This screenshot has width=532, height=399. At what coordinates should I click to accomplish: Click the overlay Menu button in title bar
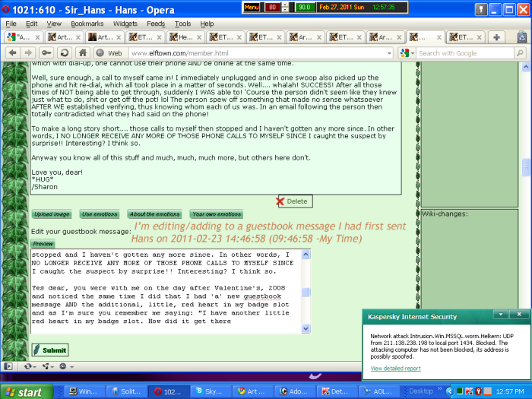(x=252, y=7)
